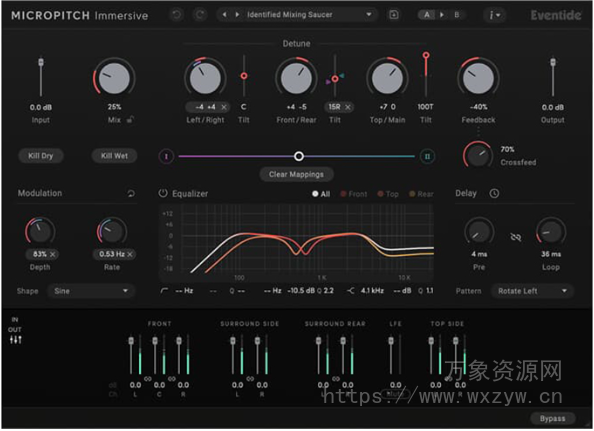
Task: Open the Shape dropdown showing Sine
Action: pos(91,291)
